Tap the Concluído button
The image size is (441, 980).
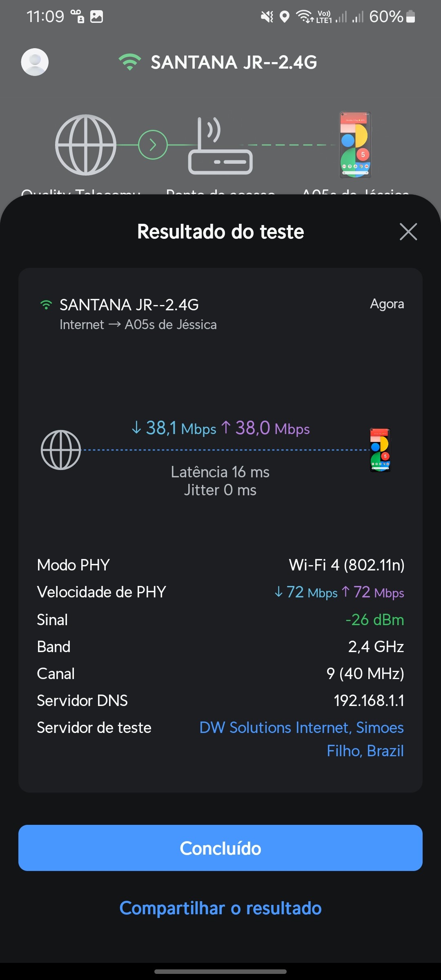(220, 848)
